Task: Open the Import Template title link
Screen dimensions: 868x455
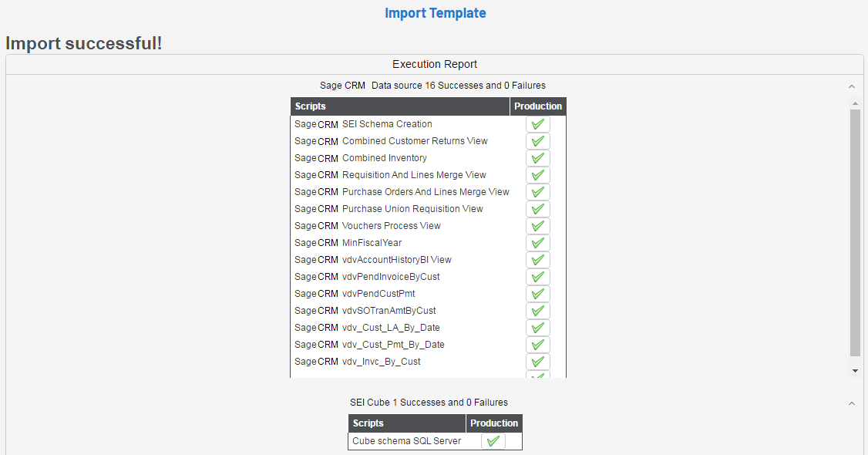Action: tap(435, 13)
